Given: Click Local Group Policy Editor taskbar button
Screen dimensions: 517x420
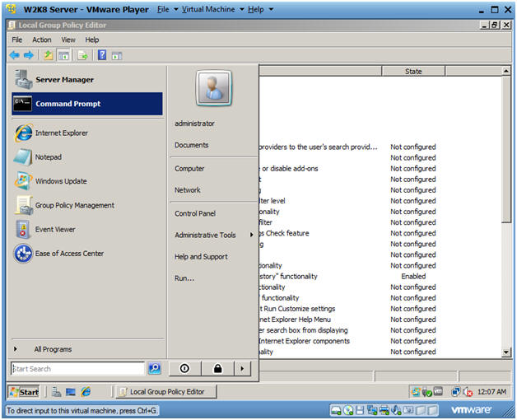Looking at the screenshot, I should [166, 392].
